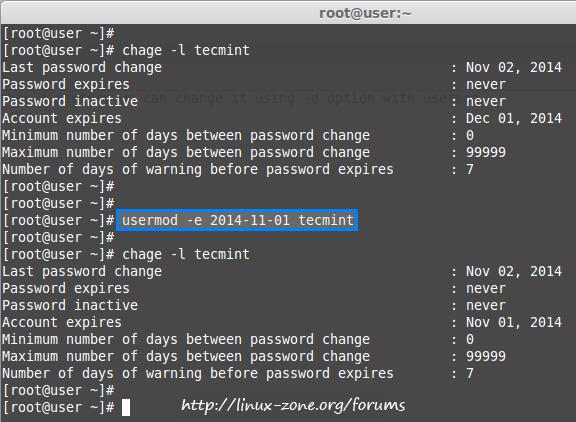Click the second Nov 02, 2014 date value
This screenshot has height=422, width=576.
click(x=514, y=271)
